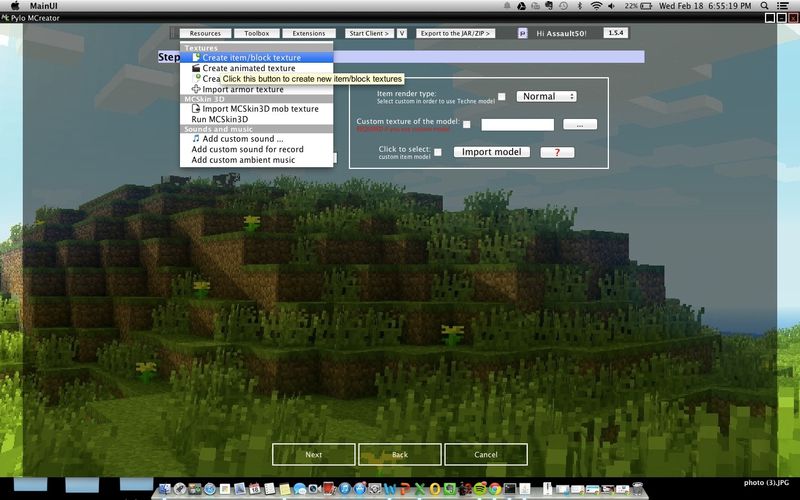Open Safari from the dock
800x500 pixels.
click(210, 489)
